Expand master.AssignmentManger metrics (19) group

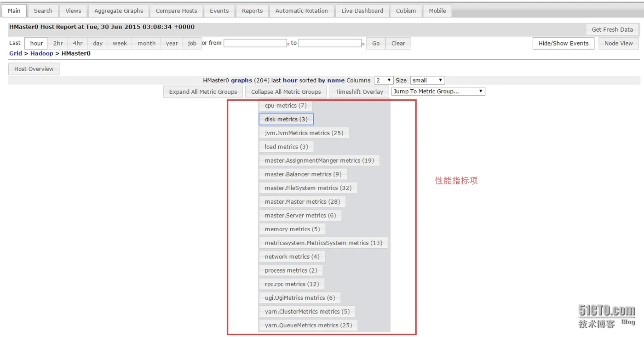[x=319, y=160]
